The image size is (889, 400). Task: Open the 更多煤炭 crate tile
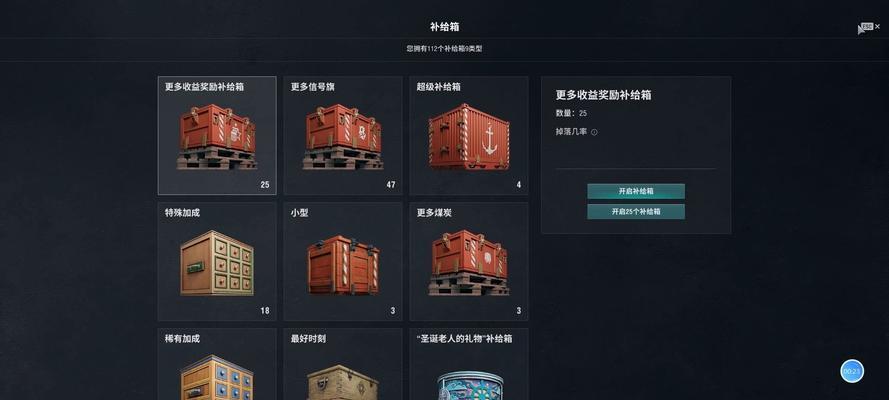pyautogui.click(x=469, y=261)
